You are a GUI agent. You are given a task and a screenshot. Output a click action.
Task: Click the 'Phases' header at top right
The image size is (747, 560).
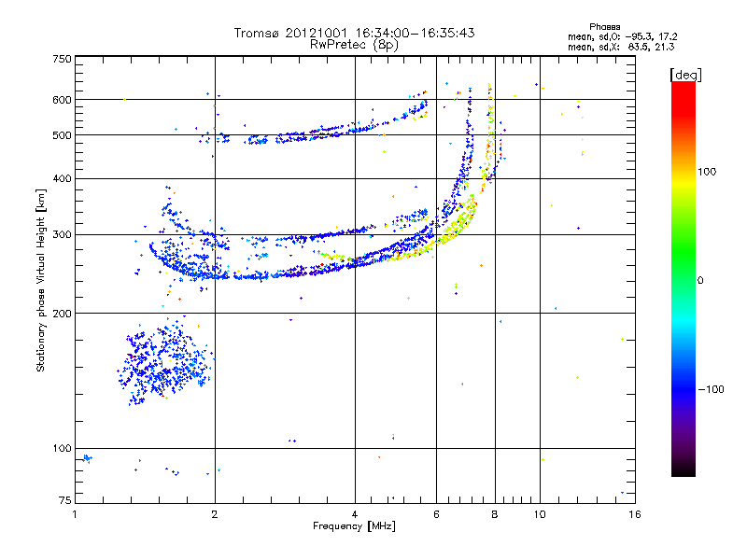point(604,27)
